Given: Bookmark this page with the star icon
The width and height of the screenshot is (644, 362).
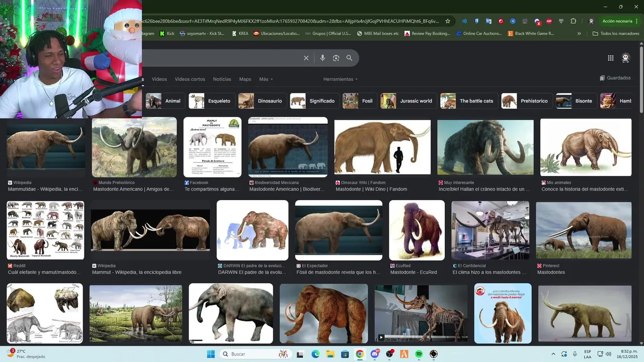Looking at the screenshot, I should [x=448, y=21].
